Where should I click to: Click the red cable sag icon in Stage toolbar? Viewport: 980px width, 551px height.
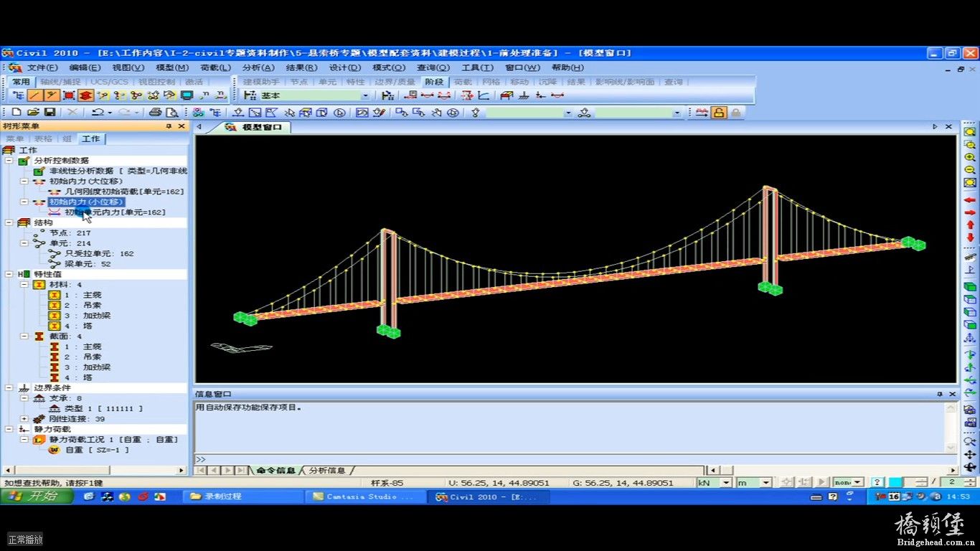(x=428, y=95)
